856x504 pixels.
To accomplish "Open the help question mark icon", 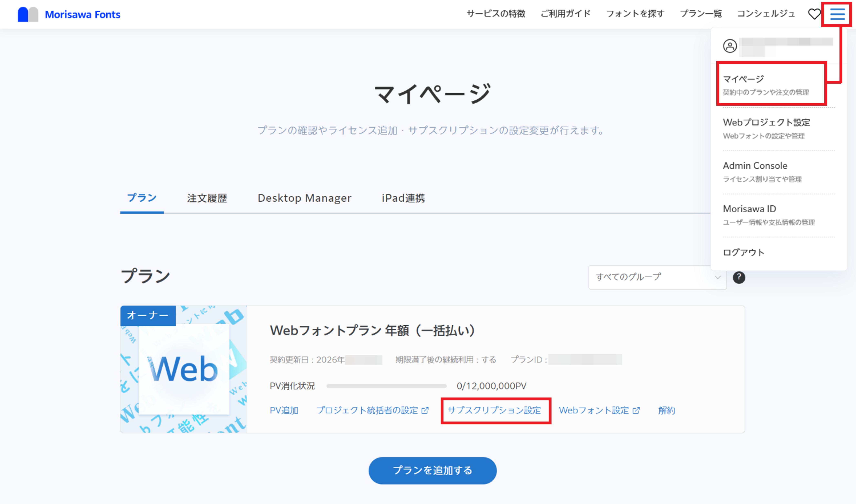I will (x=740, y=278).
